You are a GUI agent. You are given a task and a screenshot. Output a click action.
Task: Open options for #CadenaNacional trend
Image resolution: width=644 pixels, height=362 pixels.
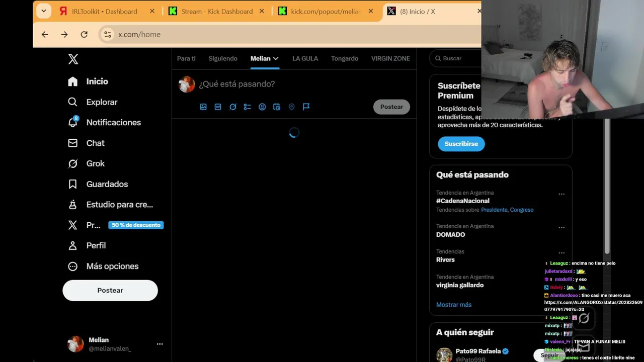click(x=561, y=194)
